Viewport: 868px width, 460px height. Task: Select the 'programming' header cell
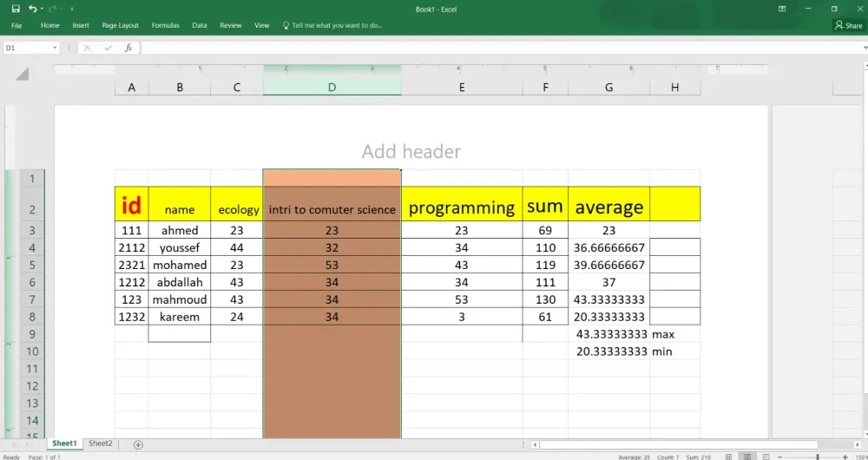[462, 204]
